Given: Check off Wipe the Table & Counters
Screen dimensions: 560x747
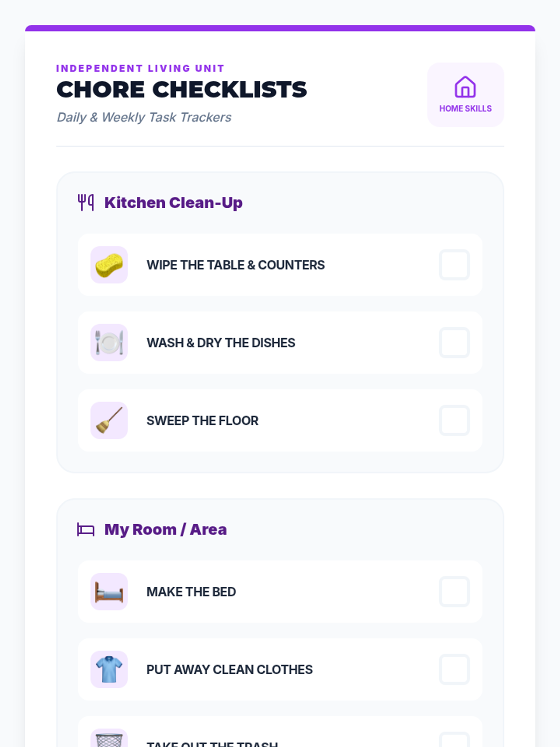Looking at the screenshot, I should [454, 265].
